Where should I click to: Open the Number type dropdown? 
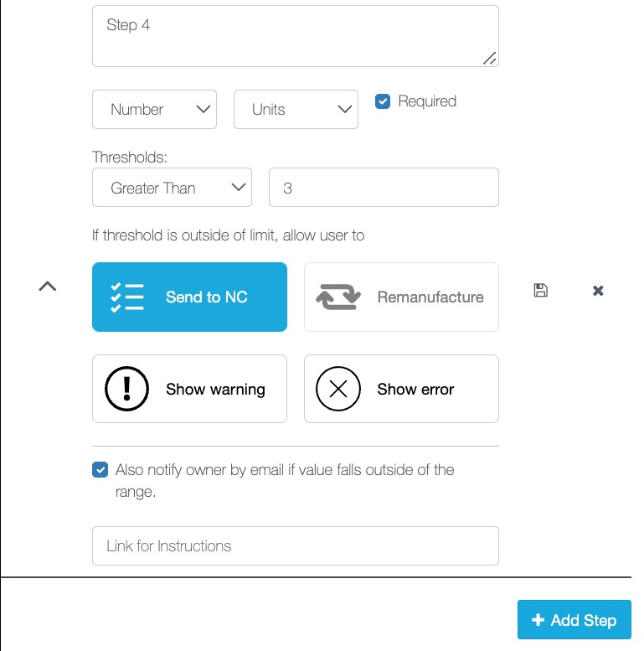154,109
